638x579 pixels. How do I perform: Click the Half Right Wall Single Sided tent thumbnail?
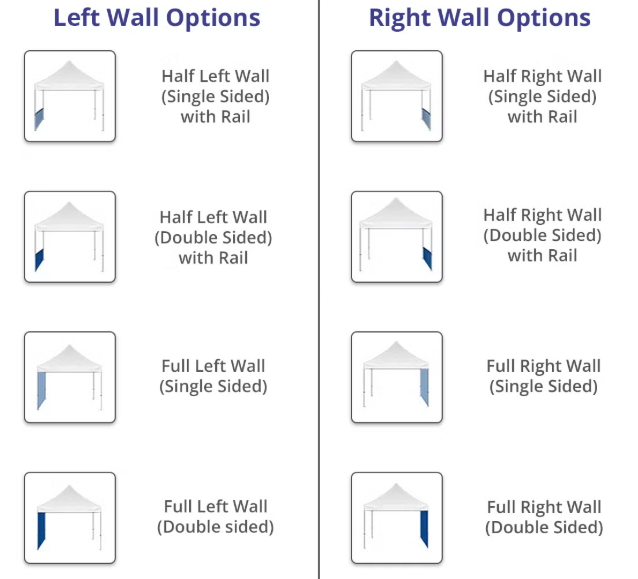[397, 96]
